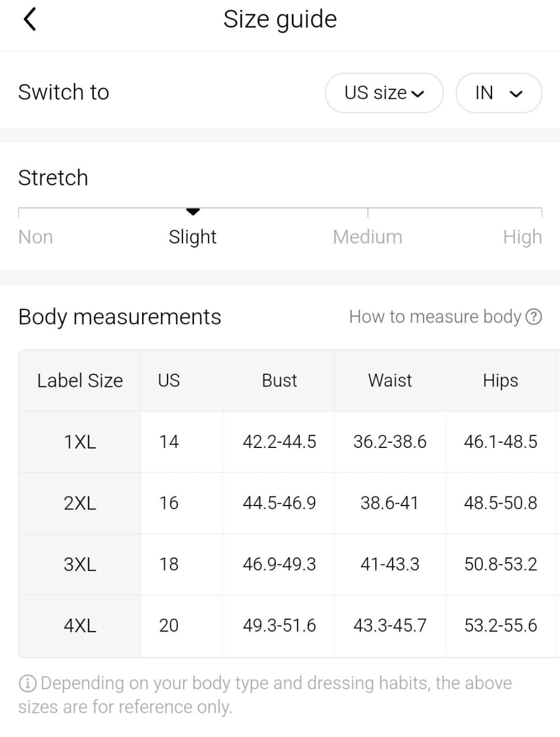Click the Stretch slider marker triangle
The image size is (560, 737).
(193, 212)
